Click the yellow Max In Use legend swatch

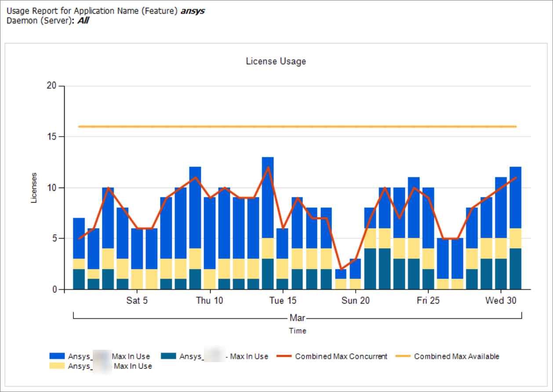tap(57, 366)
